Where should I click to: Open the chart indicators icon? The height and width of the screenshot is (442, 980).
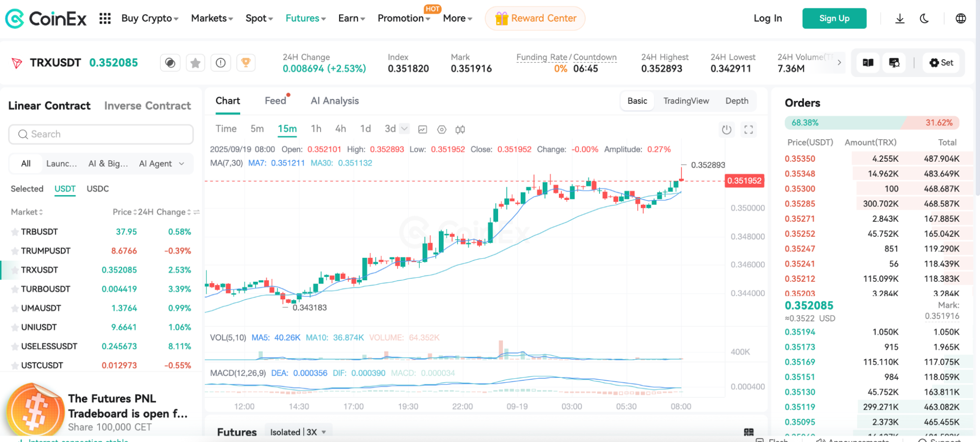[x=423, y=129]
